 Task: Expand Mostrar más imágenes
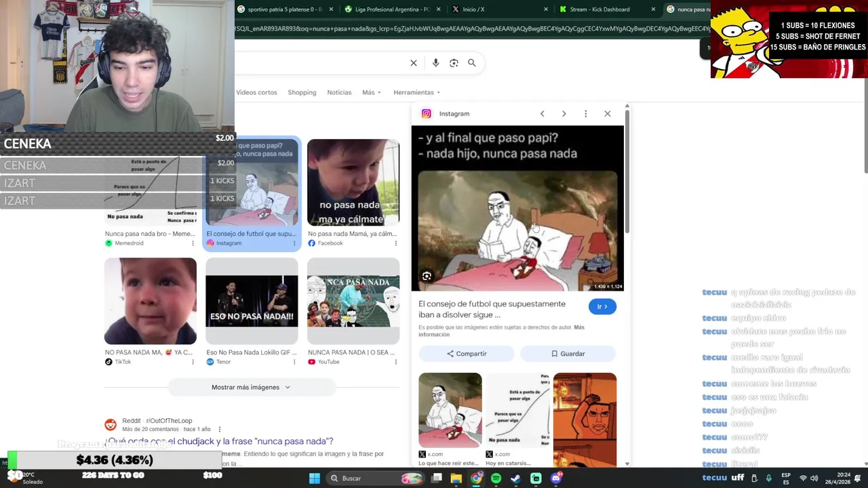point(251,387)
